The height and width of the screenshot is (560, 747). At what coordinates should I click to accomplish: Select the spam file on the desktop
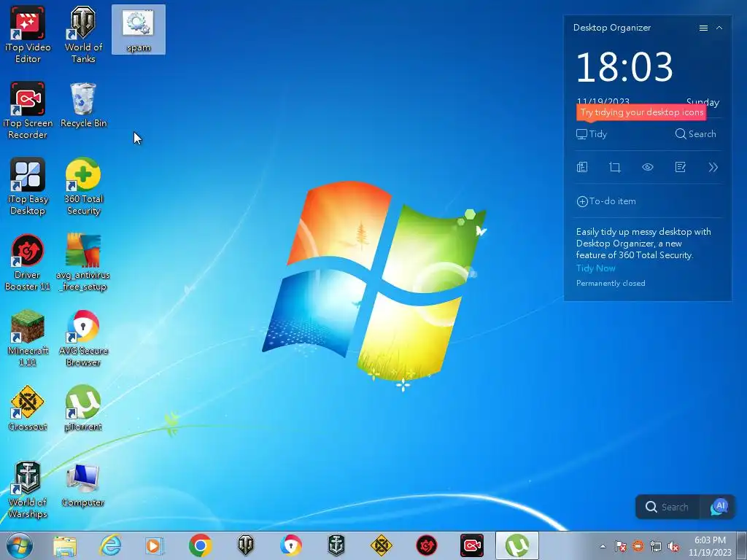tap(138, 29)
